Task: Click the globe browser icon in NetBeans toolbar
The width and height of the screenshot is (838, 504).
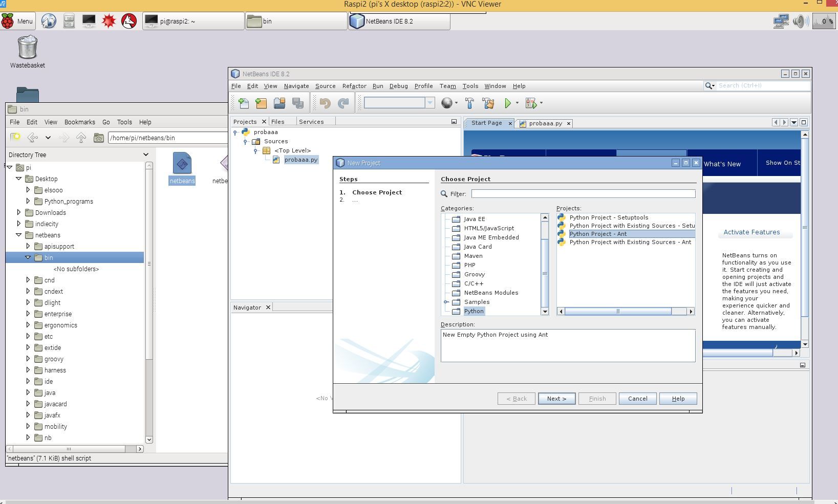Action: coord(447,103)
